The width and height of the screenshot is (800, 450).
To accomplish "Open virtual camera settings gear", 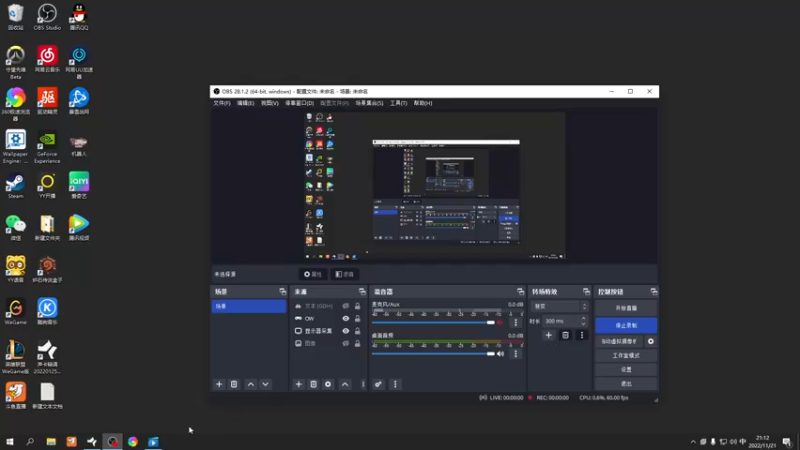I will click(x=651, y=341).
